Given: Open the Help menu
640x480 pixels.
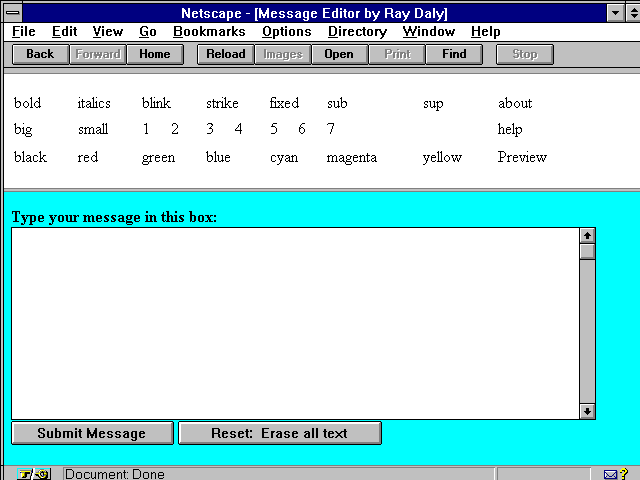Looking at the screenshot, I should pos(486,32).
